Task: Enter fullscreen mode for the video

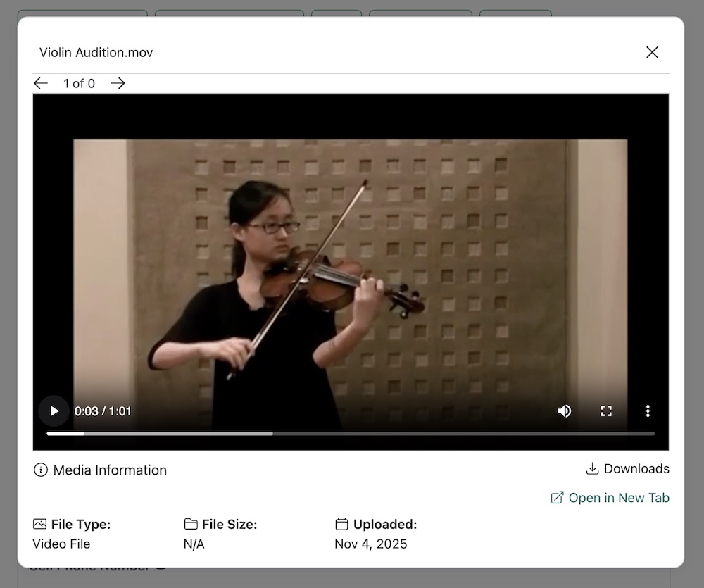Action: pyautogui.click(x=605, y=411)
